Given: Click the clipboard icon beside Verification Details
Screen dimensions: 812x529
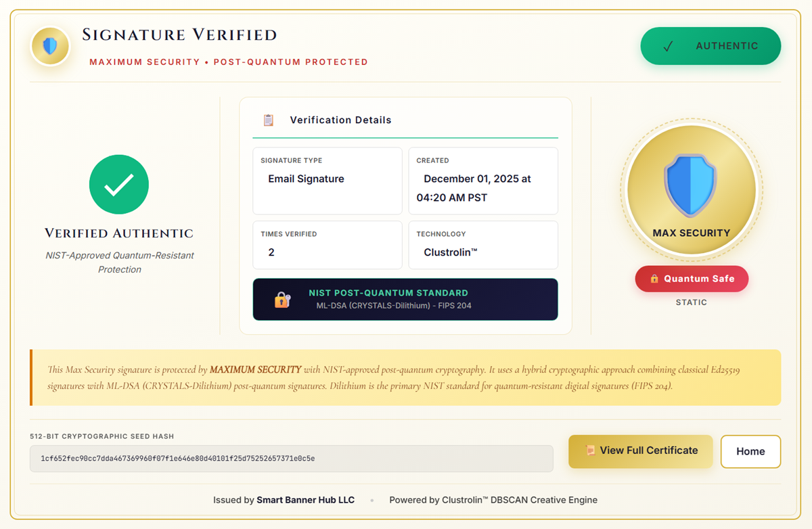Looking at the screenshot, I should [269, 120].
